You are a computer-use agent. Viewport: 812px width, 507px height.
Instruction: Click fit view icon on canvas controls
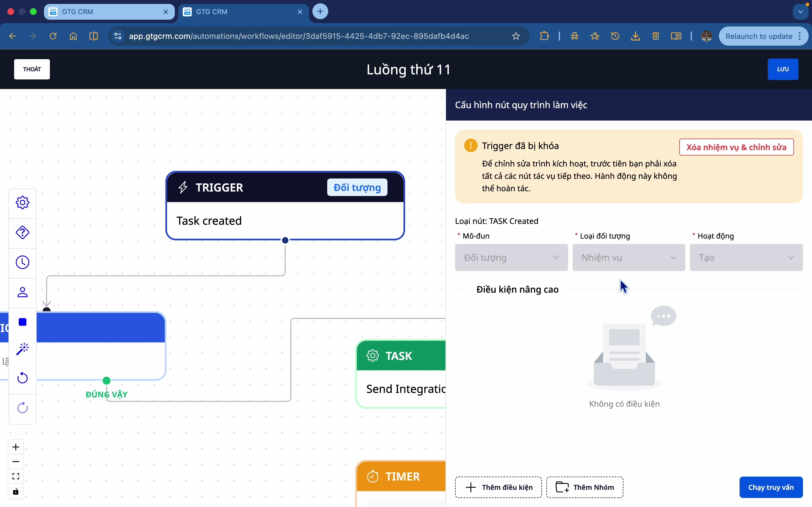(x=16, y=477)
